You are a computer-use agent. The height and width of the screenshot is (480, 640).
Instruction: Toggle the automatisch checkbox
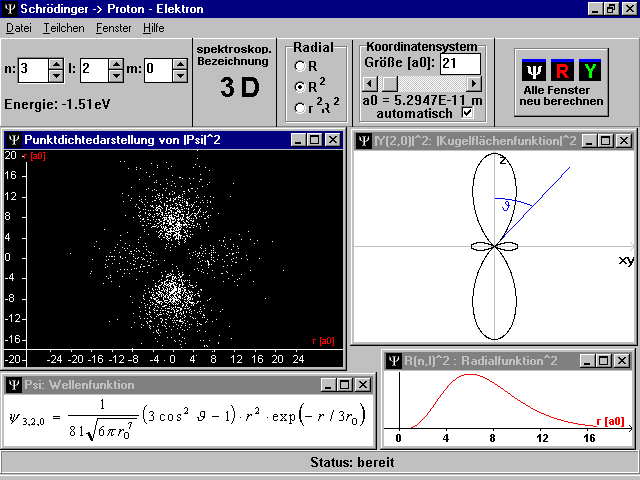tap(467, 113)
